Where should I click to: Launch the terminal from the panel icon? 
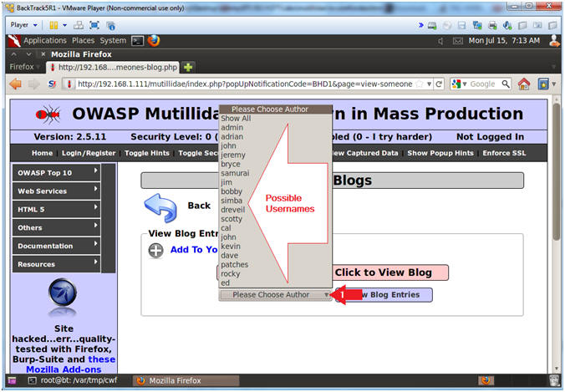[x=137, y=41]
